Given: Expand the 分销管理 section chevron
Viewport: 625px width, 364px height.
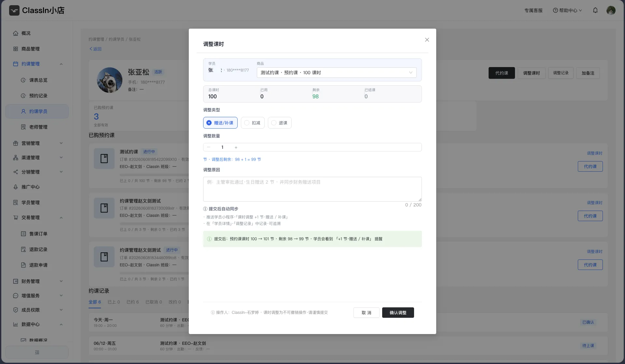Looking at the screenshot, I should pos(61,172).
